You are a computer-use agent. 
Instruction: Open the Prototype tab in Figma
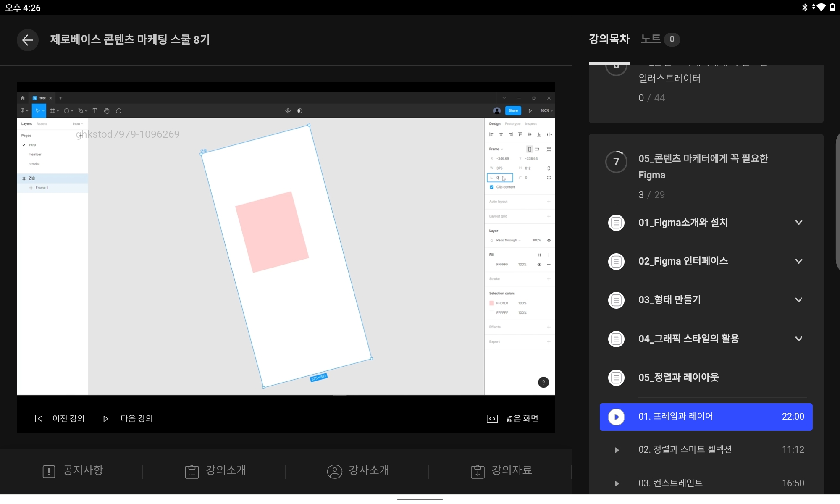tap(512, 124)
